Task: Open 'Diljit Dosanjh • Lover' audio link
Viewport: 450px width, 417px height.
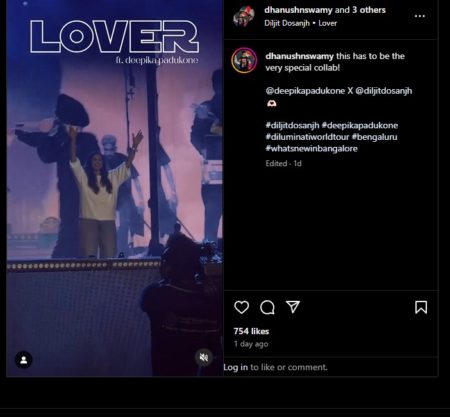Action: point(301,23)
